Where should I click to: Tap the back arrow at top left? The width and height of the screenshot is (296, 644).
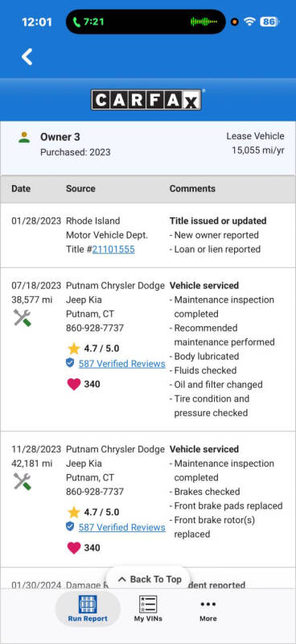pos(27,56)
